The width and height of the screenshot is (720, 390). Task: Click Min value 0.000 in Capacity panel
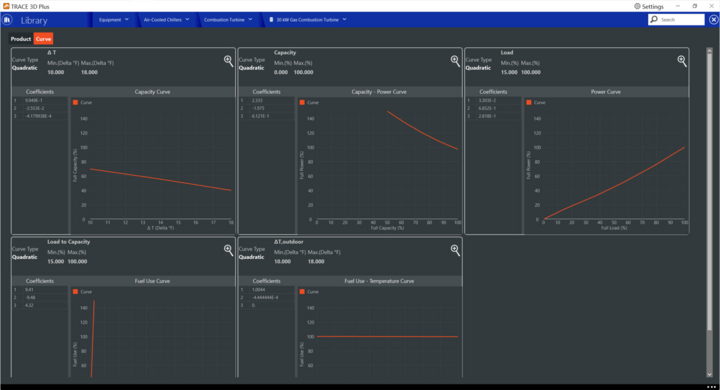tap(281, 73)
